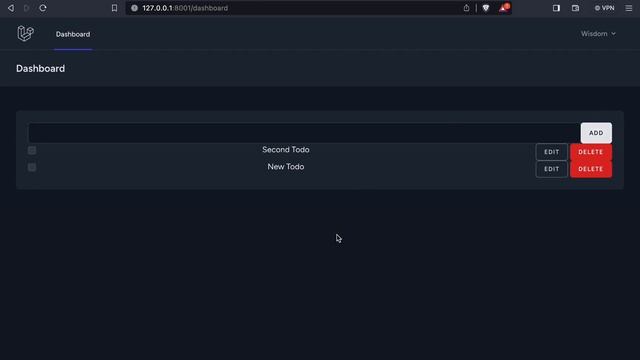The image size is (640, 360).
Task: Check the New Todo checkbox
Action: 32,167
